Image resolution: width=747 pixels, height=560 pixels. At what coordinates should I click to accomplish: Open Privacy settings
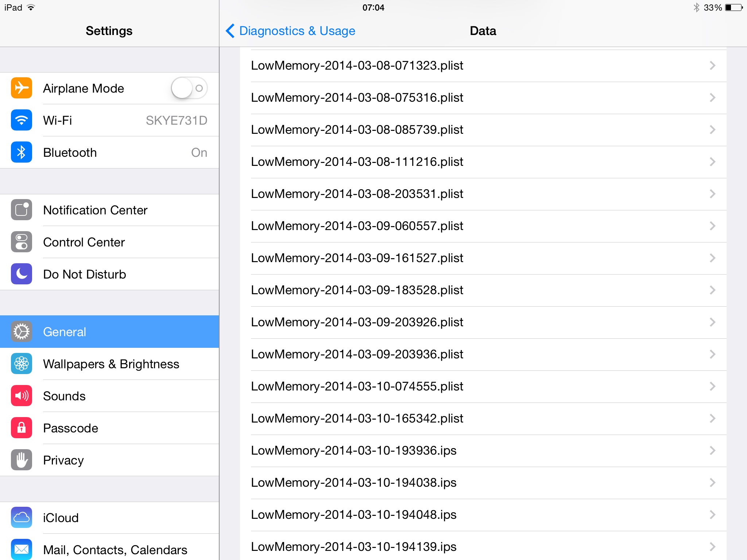(109, 460)
